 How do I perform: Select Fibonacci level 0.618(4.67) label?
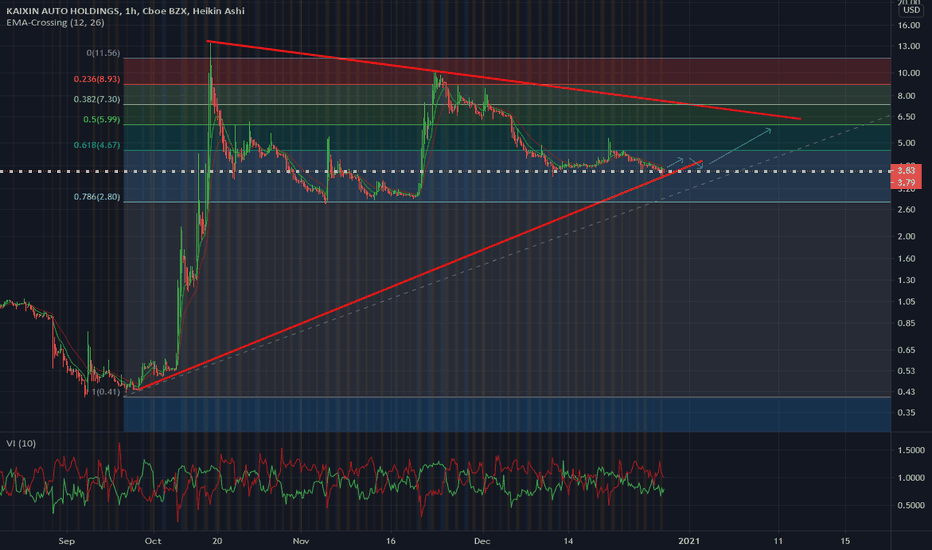click(97, 145)
